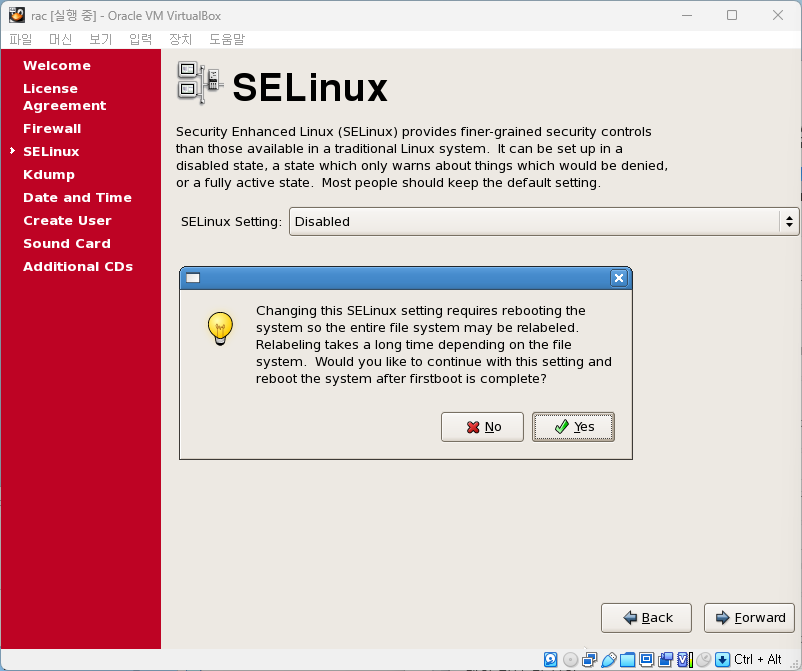Image resolution: width=802 pixels, height=671 pixels.
Task: Select Additional CDs in the sidebar
Action: pos(78,266)
